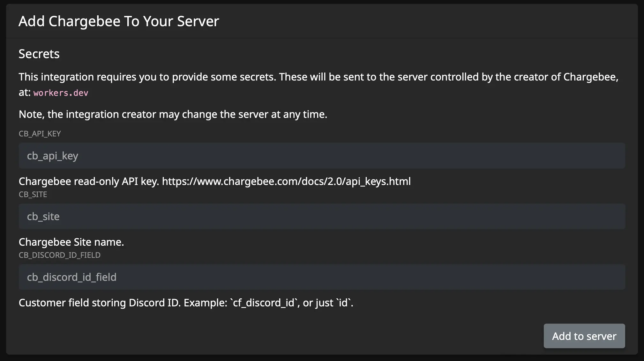Click the Customer field storing Discord ID text
Image resolution: width=644 pixels, height=361 pixels.
click(x=186, y=303)
